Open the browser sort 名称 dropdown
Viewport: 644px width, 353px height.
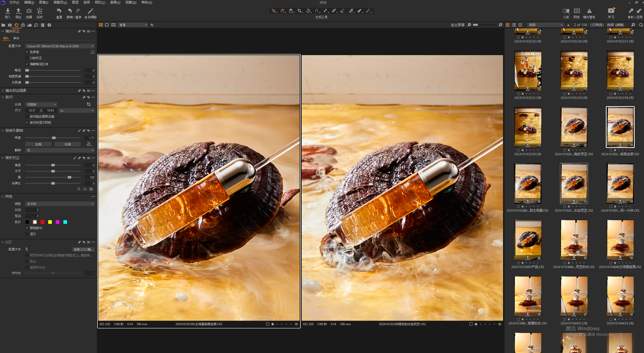coord(545,25)
